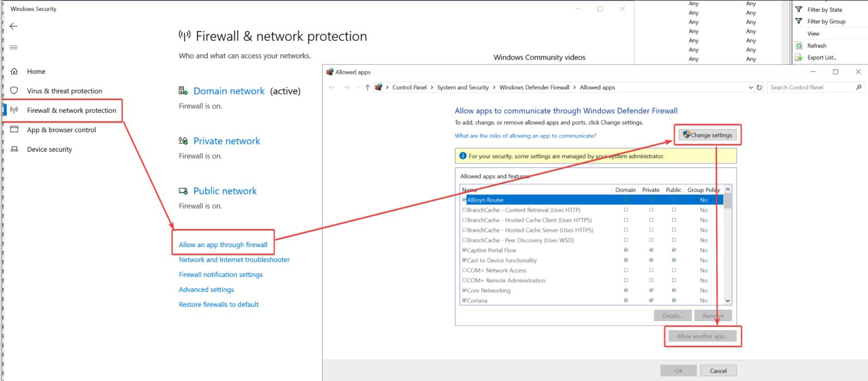
Task: Open the recent locations dropdown arrow
Action: pyautogui.click(x=358, y=87)
